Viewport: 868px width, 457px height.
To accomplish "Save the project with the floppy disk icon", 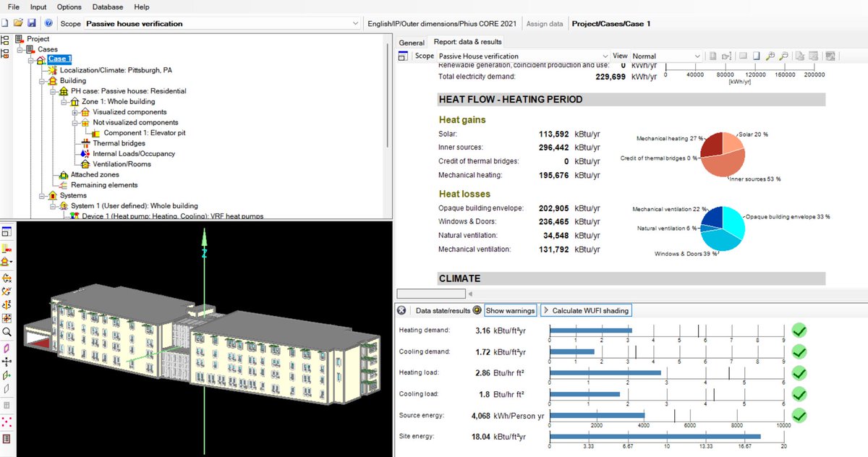I will click(x=32, y=23).
